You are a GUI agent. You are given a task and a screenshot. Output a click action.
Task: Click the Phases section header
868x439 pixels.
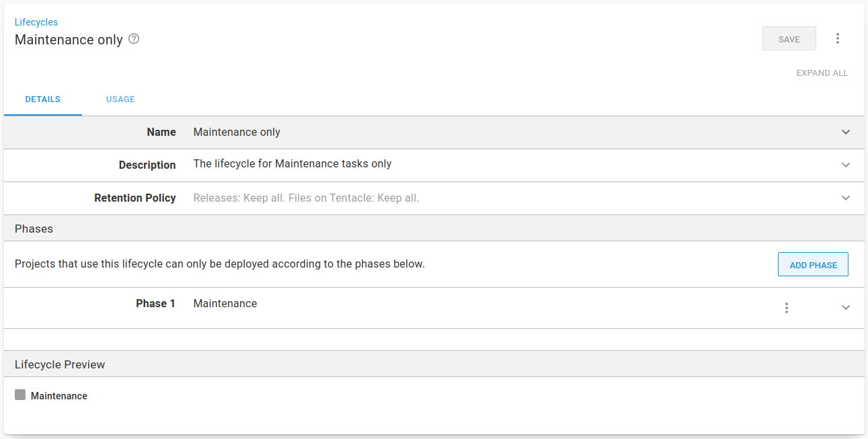click(34, 229)
